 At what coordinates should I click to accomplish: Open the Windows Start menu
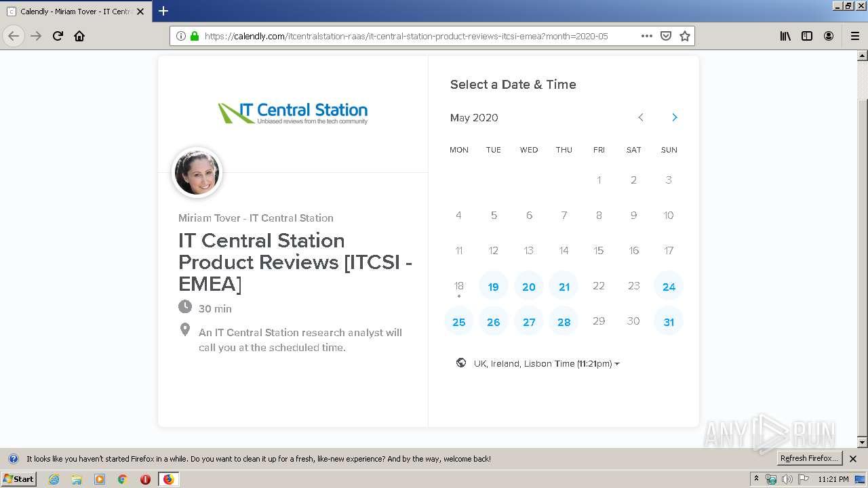click(x=18, y=479)
